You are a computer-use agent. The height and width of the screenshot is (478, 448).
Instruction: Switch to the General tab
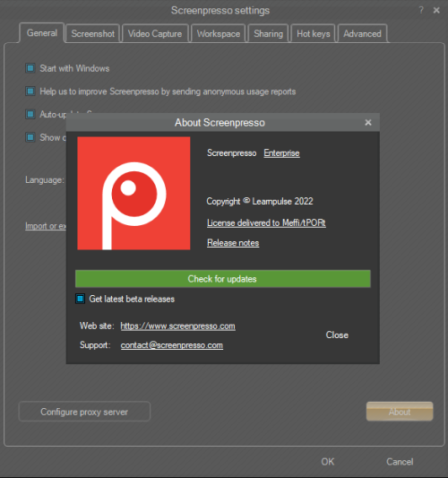[42, 33]
